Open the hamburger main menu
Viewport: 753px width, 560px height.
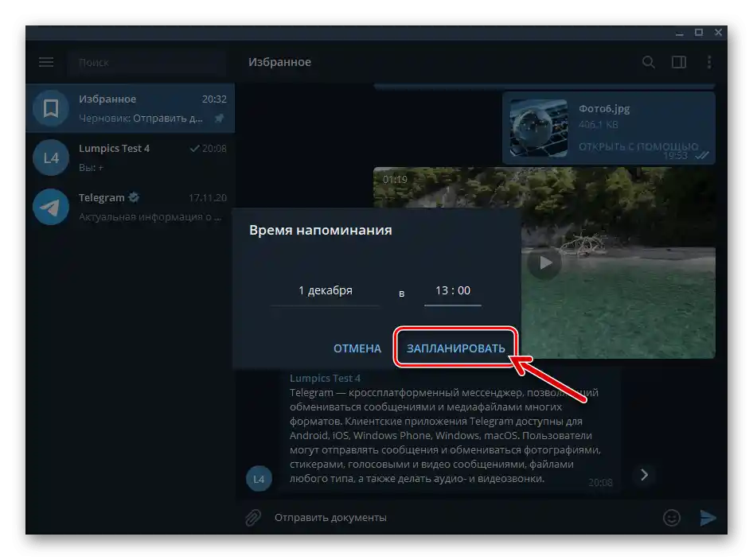46,62
